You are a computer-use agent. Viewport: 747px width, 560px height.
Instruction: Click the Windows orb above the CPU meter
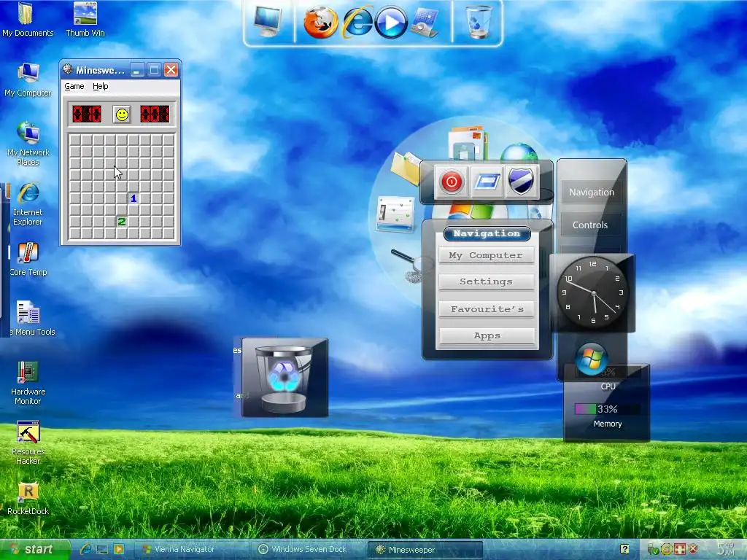point(591,359)
